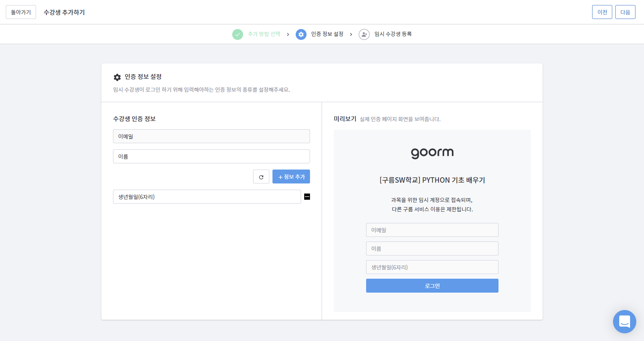The width and height of the screenshot is (644, 341).
Task: Click the gear icon beside 인증 정보 설정 heading
Action: tap(117, 77)
